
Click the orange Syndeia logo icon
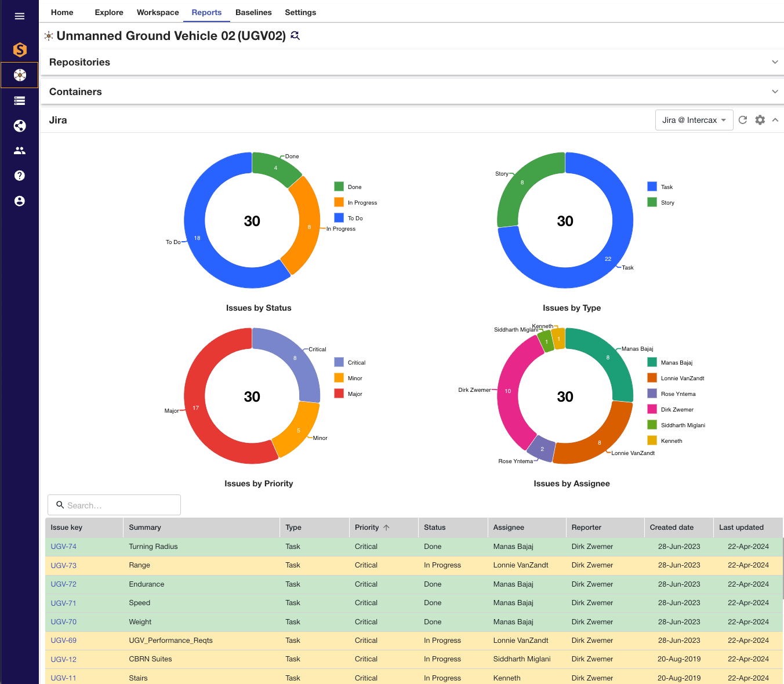[20, 50]
